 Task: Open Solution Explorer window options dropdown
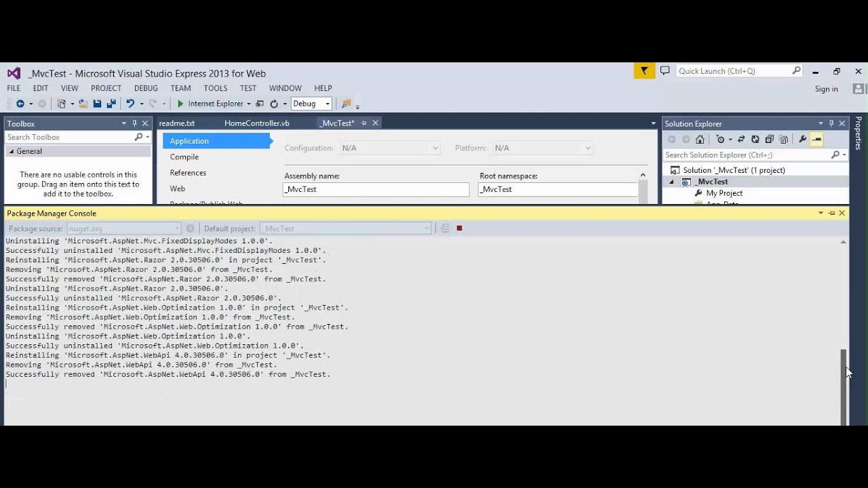pyautogui.click(x=821, y=123)
